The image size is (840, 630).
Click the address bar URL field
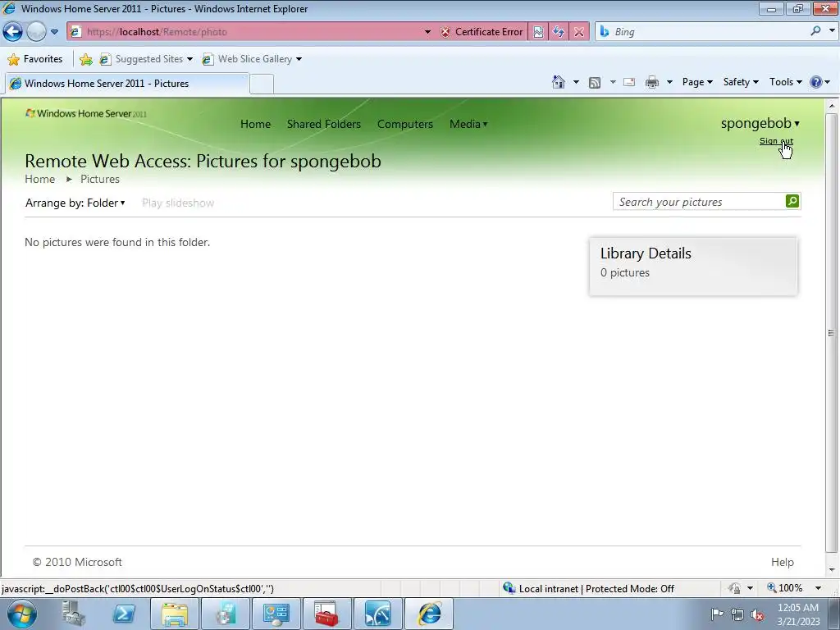(x=252, y=32)
